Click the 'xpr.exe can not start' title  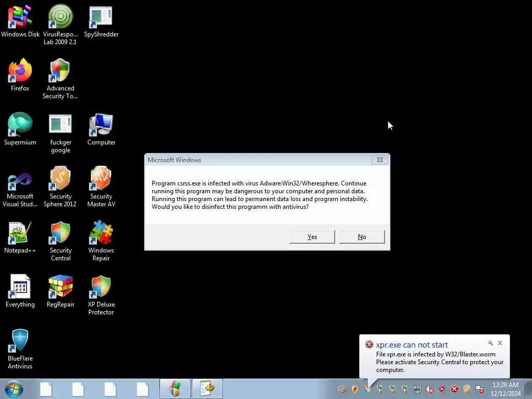[412, 345]
